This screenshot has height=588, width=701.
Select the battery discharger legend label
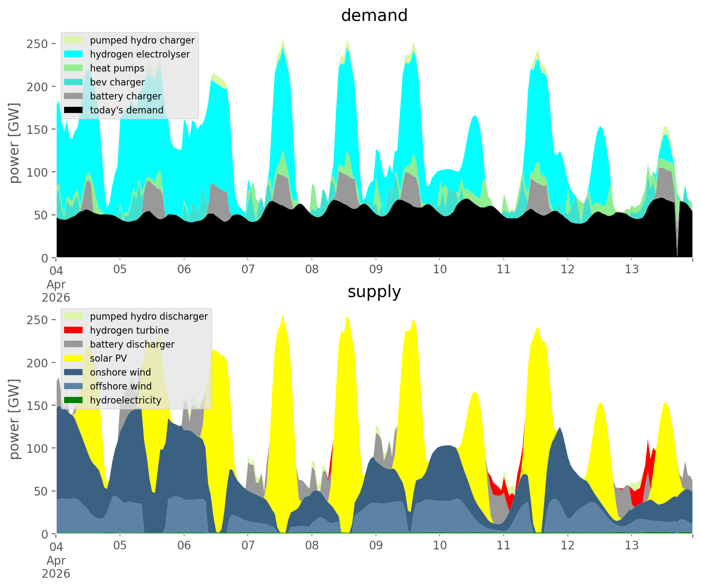tap(132, 344)
